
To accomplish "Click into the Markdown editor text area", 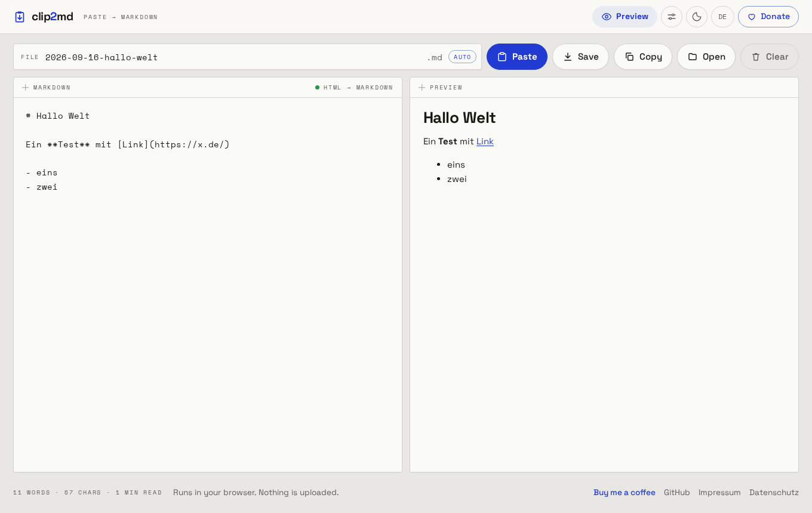I will pos(208,285).
